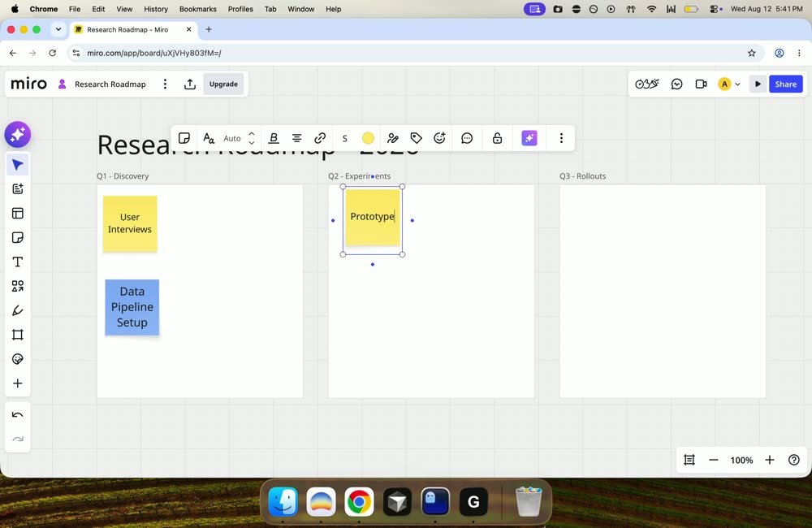Select the Sticky note tool in sidebar
Viewport: 812px width, 528px height.
tap(18, 238)
